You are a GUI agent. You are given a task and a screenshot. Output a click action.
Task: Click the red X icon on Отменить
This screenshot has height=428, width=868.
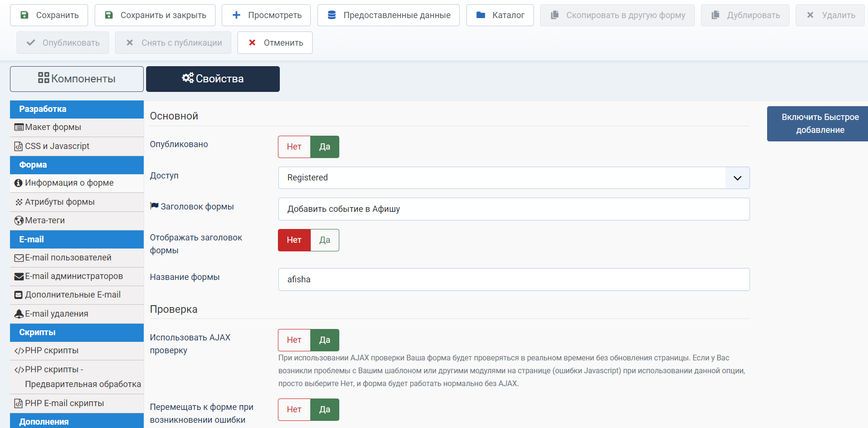(252, 43)
